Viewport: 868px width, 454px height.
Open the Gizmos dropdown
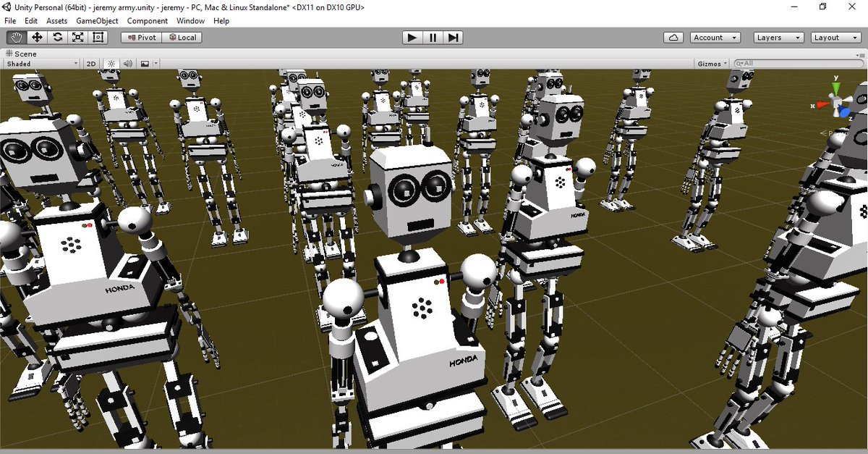712,64
